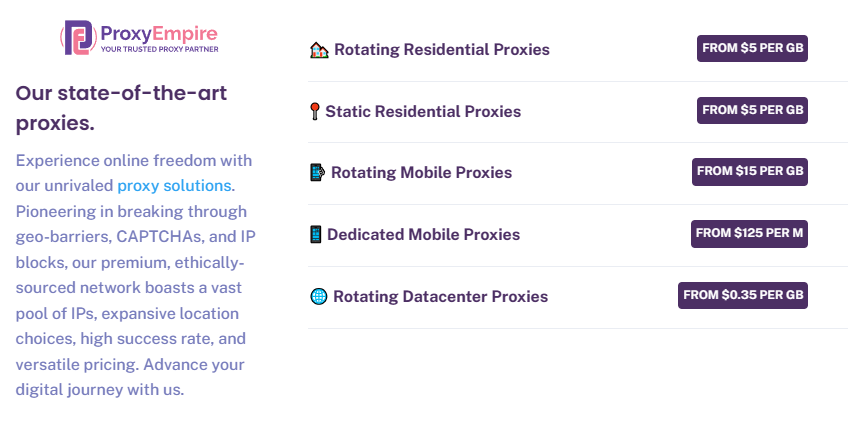
Task: Click the ProxyEmpire brand name text
Action: coord(159,34)
